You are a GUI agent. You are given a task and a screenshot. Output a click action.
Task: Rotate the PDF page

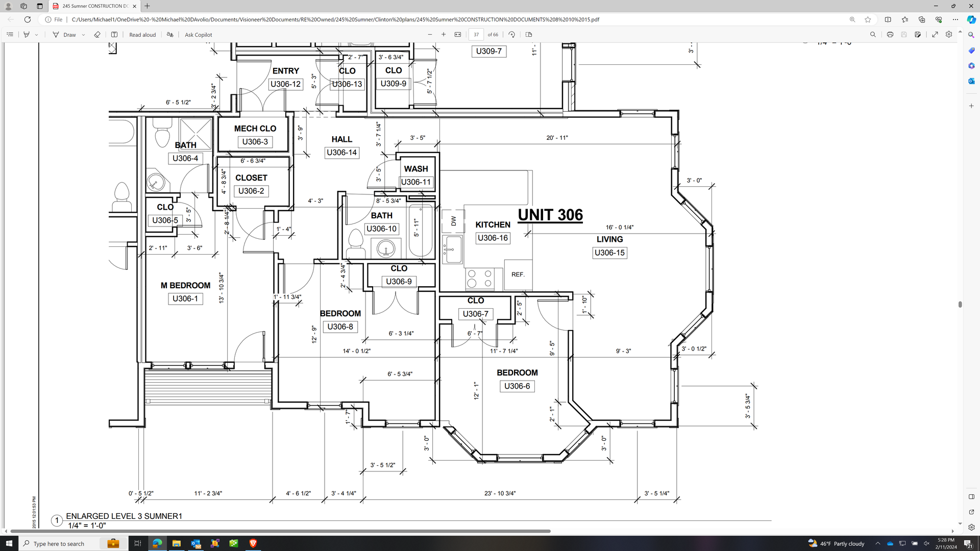(511, 35)
